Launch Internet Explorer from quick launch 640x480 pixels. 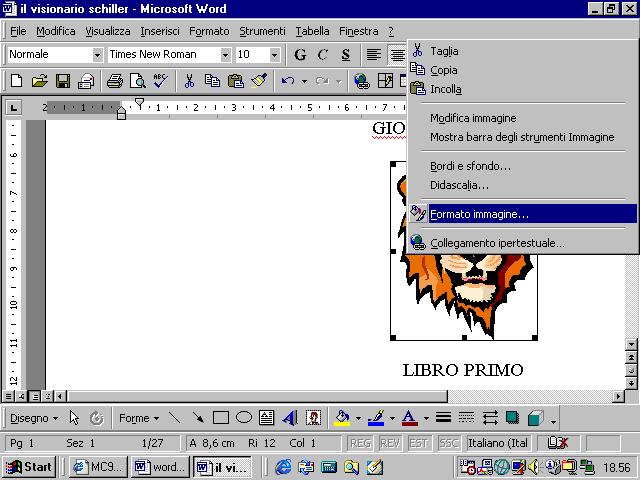(283, 467)
